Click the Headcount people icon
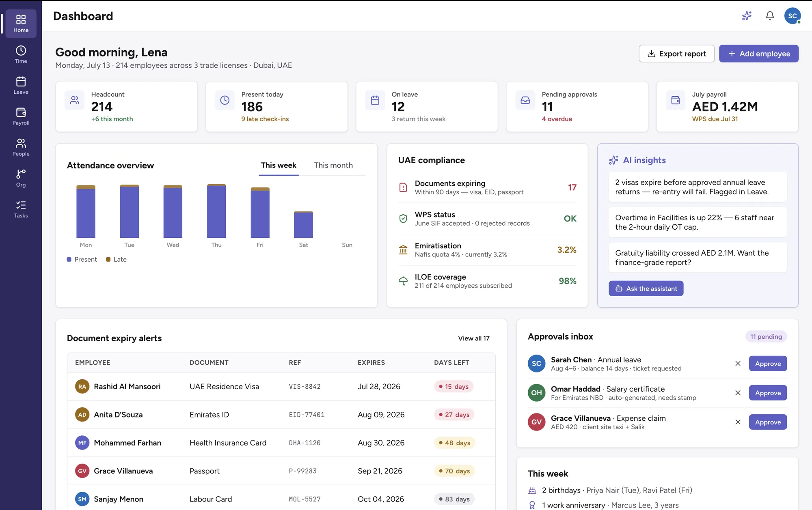The height and width of the screenshot is (510, 812). point(75,100)
